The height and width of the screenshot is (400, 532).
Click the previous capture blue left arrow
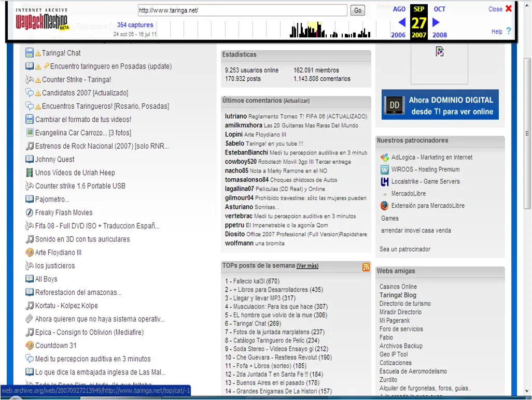pyautogui.click(x=402, y=22)
